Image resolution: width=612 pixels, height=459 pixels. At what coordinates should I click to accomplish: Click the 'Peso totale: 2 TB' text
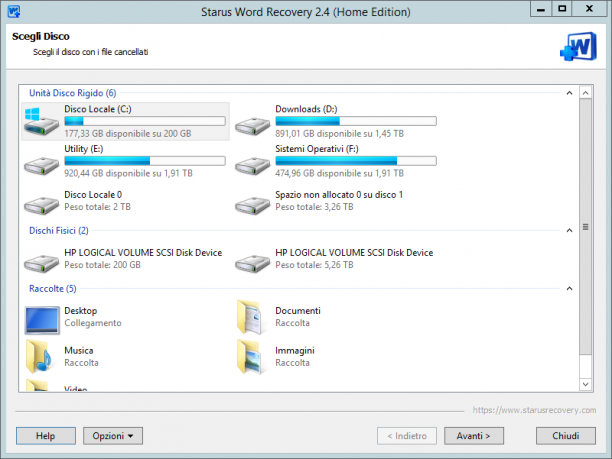98,207
